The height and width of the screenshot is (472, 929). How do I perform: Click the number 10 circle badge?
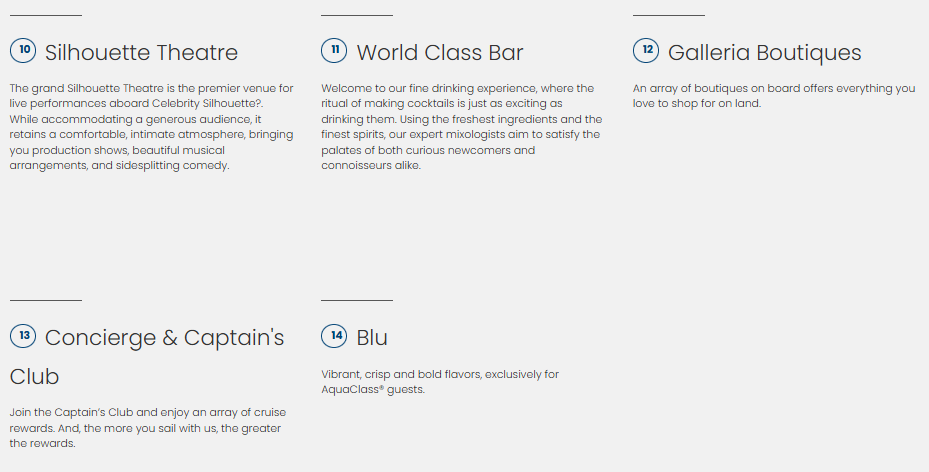pos(23,51)
